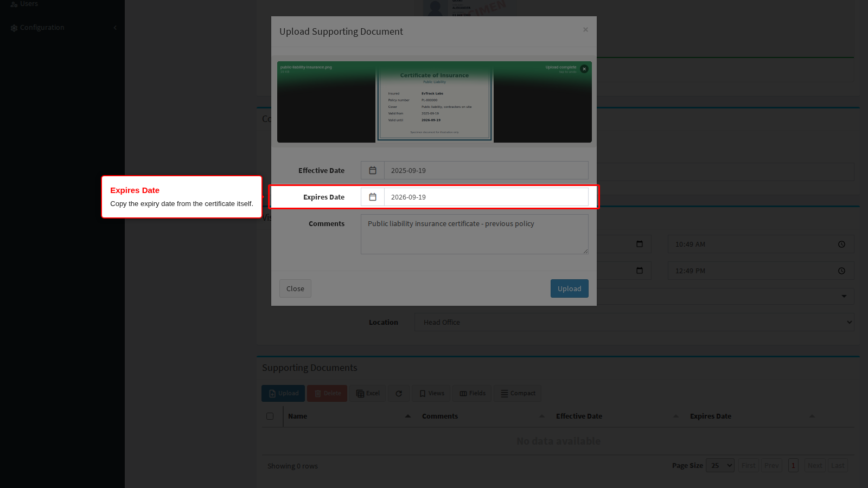Export table with the Excel button
The width and height of the screenshot is (868, 488).
(x=368, y=394)
